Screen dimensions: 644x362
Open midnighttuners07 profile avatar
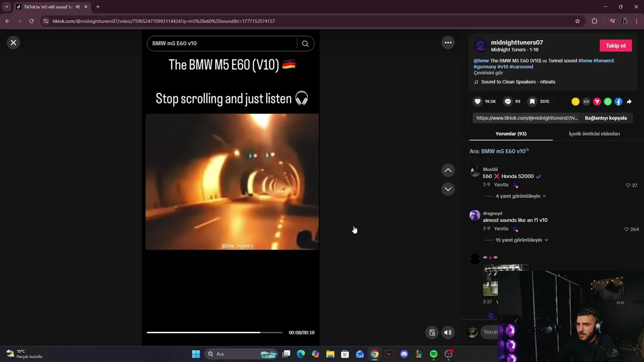coord(480,46)
